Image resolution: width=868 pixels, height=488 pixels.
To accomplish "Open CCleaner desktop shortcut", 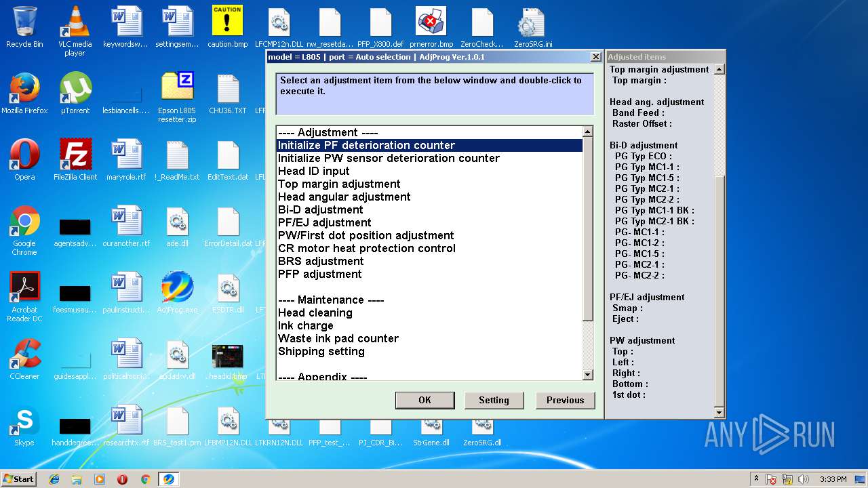I will click(x=24, y=359).
